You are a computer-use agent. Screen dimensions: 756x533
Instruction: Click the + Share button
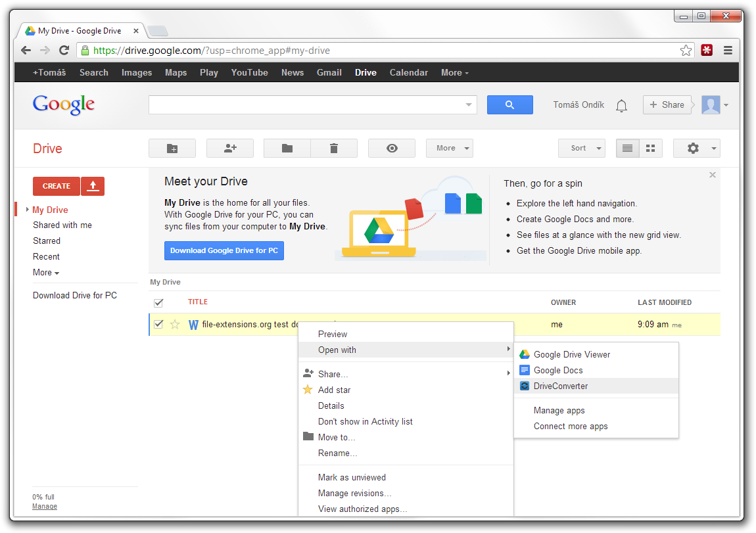coord(667,105)
